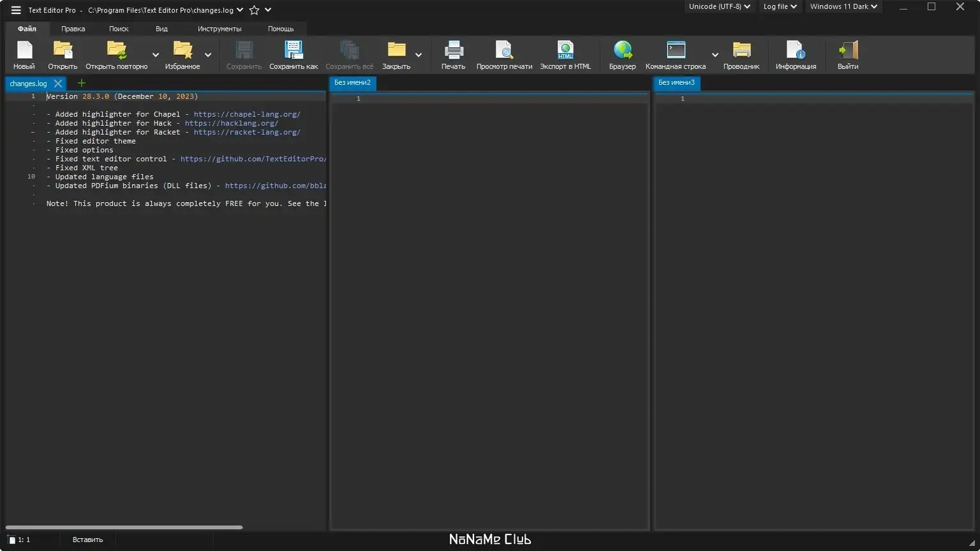Open the Log file highlighter dropdown
The image size is (980, 551).
click(780, 6)
